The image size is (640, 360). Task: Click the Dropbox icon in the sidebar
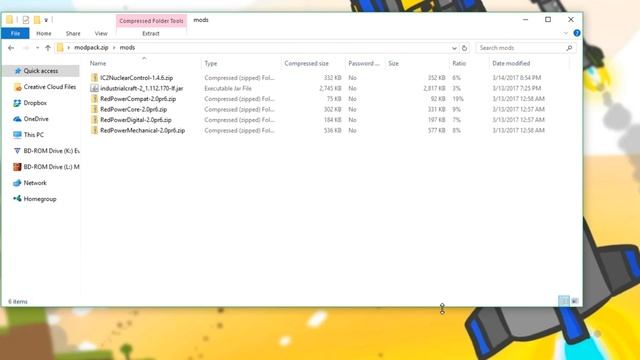coord(17,103)
